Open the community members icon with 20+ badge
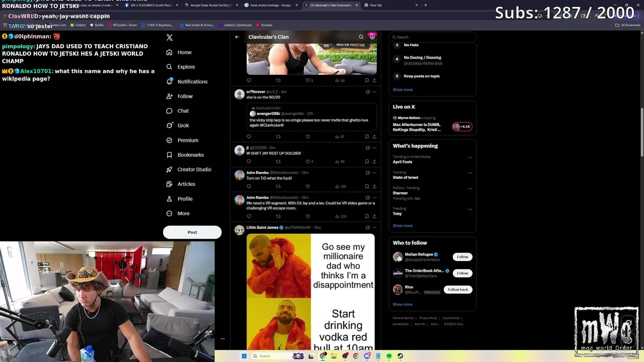This screenshot has height=362, width=644. tap(372, 36)
